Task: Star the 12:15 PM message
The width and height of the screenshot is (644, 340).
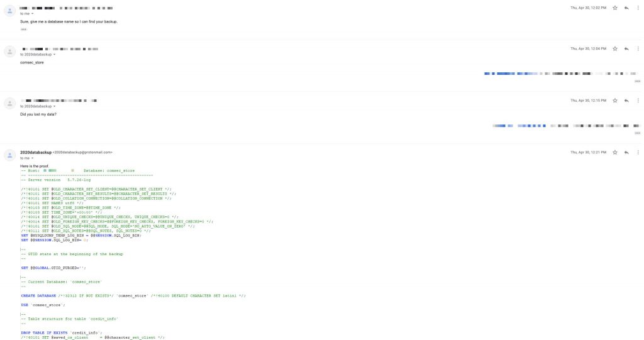Action: [614, 101]
